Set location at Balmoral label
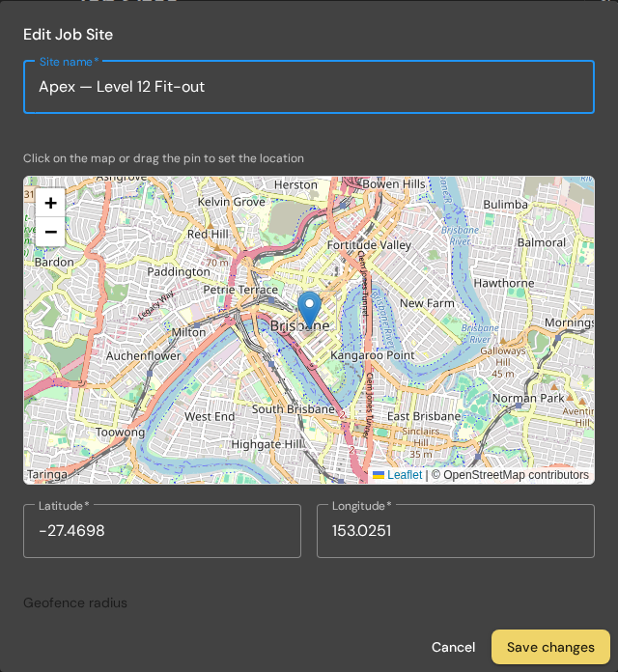 click(542, 242)
